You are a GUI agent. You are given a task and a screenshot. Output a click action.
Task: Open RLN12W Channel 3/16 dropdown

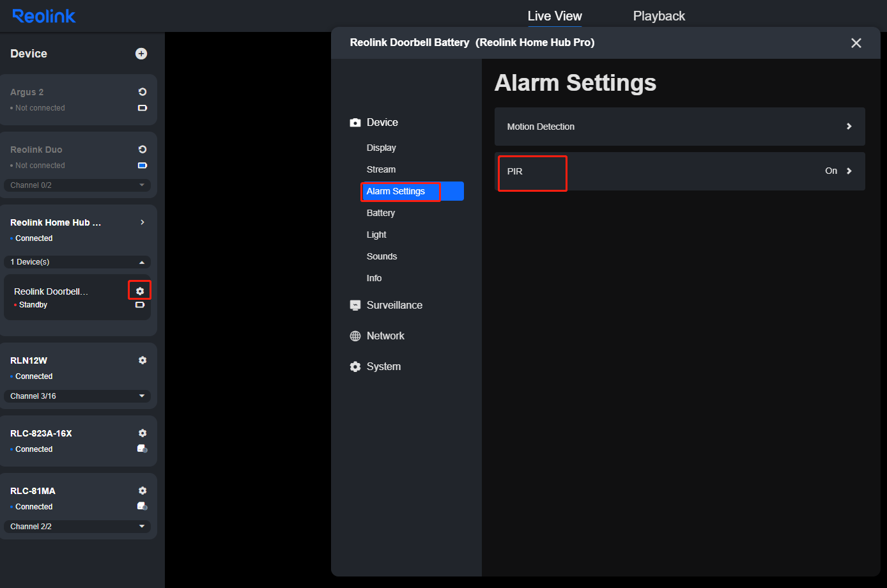(x=77, y=396)
